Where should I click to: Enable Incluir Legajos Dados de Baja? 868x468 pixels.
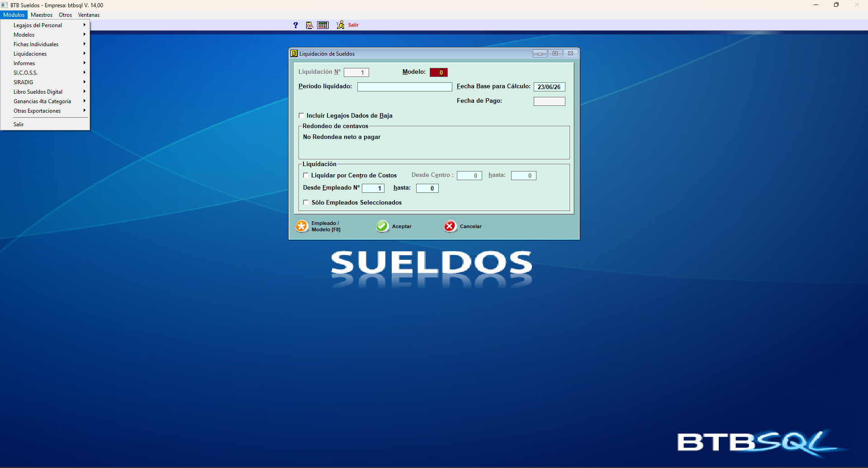[301, 115]
